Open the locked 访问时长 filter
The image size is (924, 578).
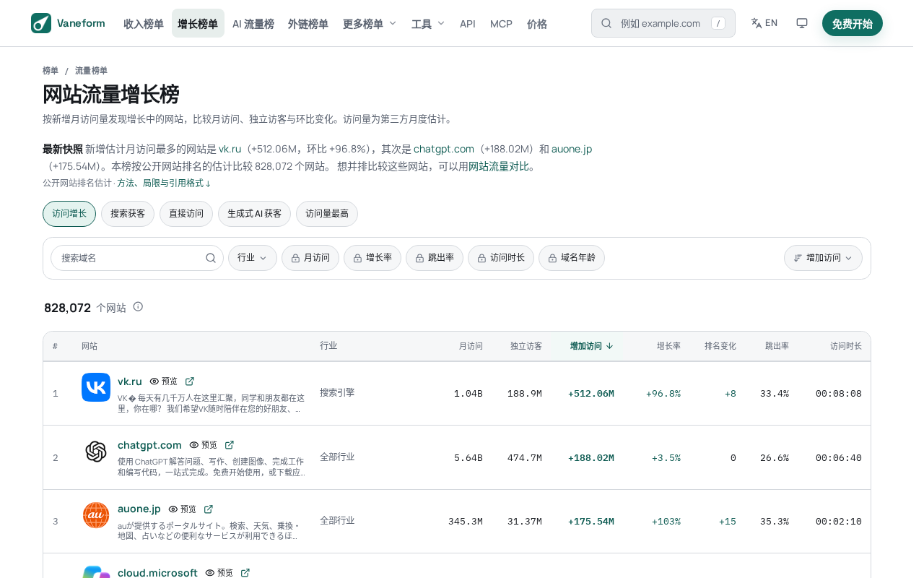tap(501, 258)
